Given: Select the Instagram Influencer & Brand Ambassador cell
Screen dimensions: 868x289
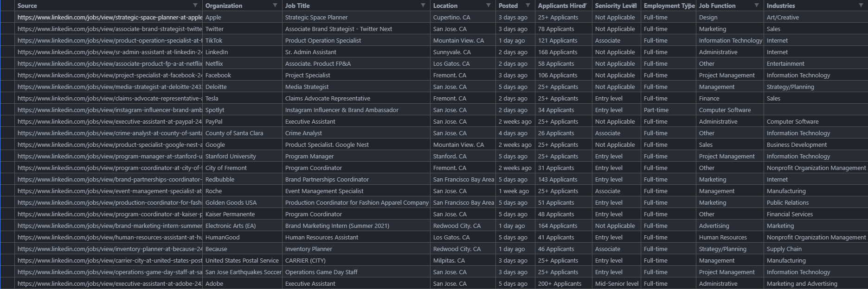Looking at the screenshot, I should pos(356,110).
